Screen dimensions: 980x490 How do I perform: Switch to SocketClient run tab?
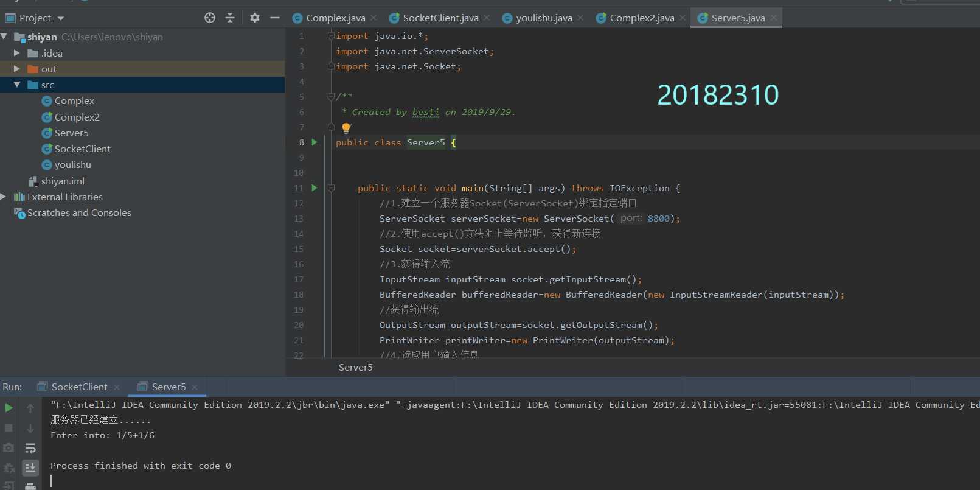pos(79,387)
